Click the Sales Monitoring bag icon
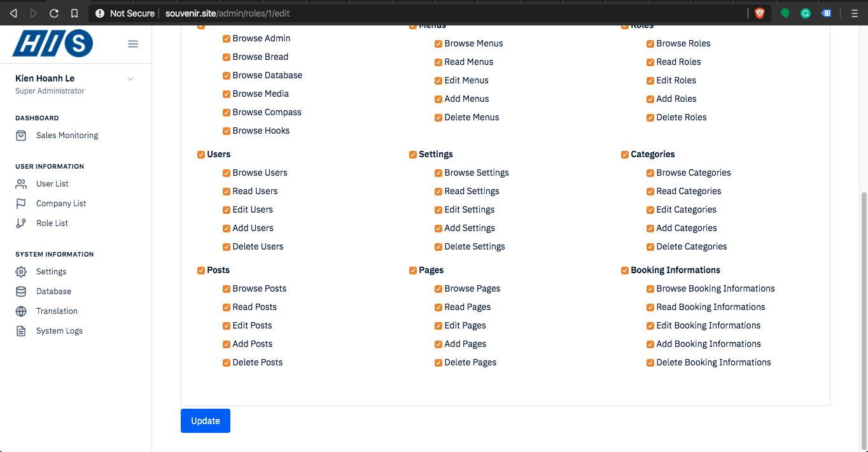Viewport: 868px width, 452px height. point(21,136)
